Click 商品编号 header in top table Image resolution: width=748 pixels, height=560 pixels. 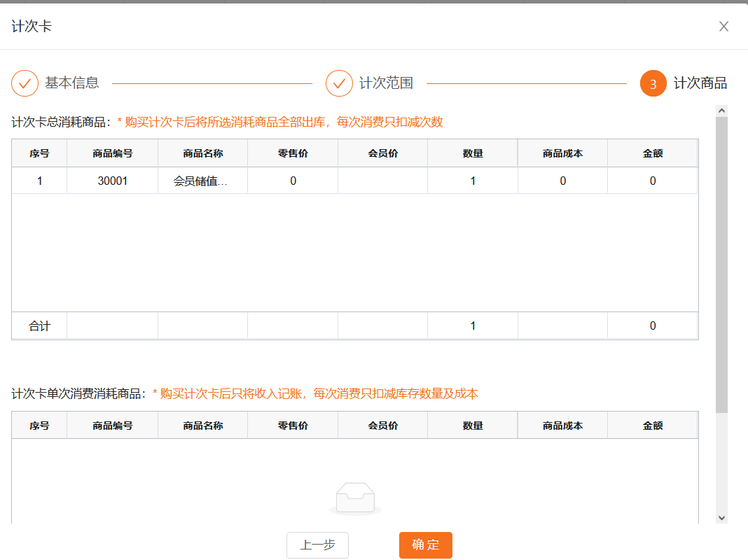[113, 153]
